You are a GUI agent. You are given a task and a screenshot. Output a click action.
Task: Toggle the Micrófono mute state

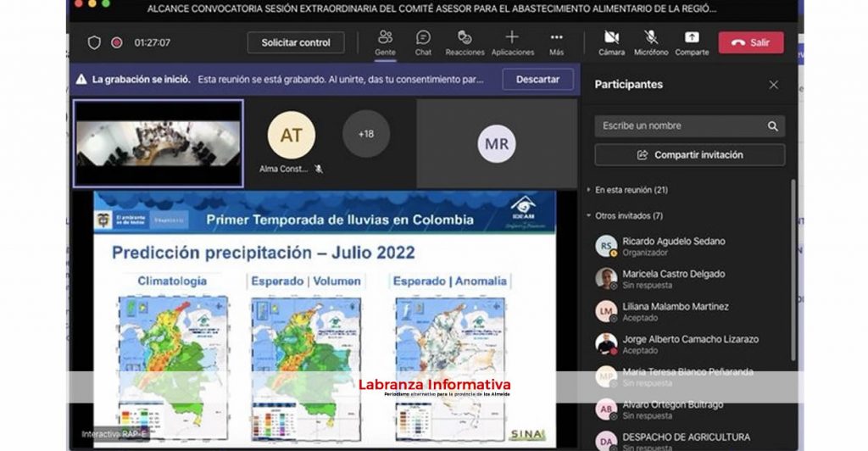pos(651,37)
